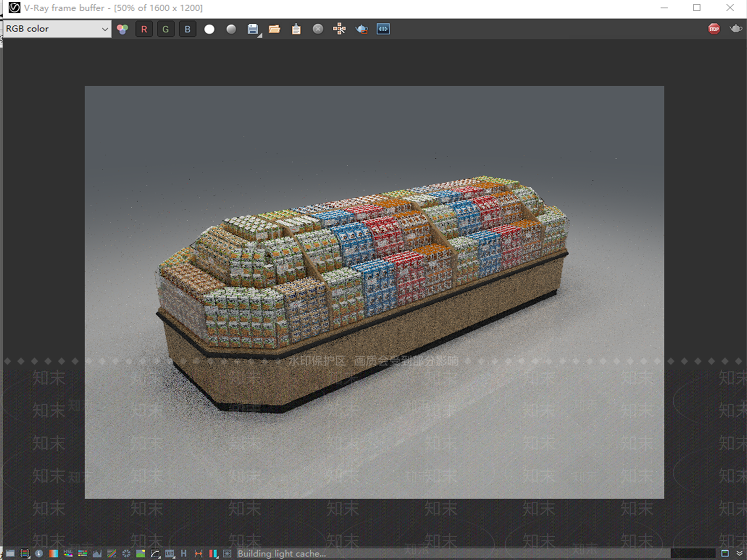
Task: Open the RGB color channel dropdown
Action: click(57, 28)
